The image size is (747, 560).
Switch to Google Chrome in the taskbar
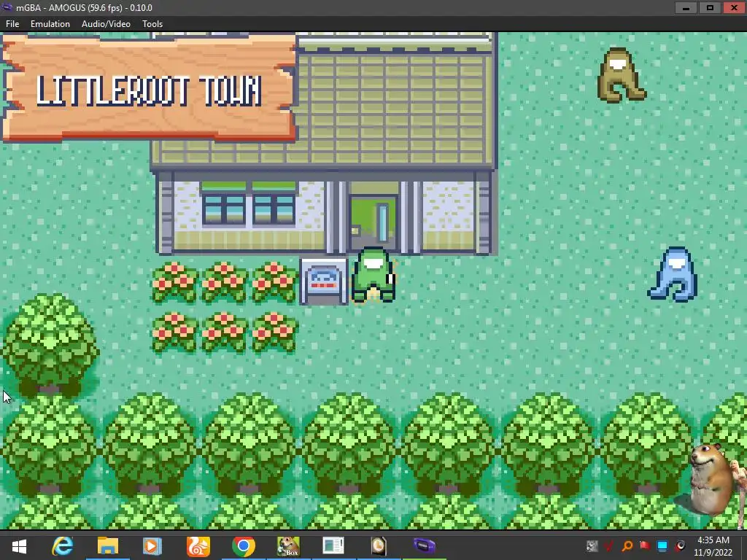(244, 546)
